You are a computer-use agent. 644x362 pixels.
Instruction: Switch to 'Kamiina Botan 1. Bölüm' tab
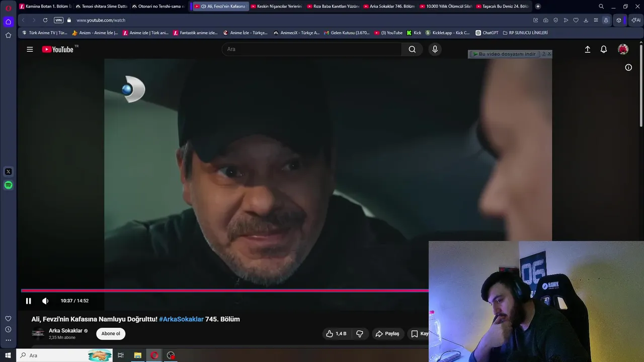click(x=46, y=7)
